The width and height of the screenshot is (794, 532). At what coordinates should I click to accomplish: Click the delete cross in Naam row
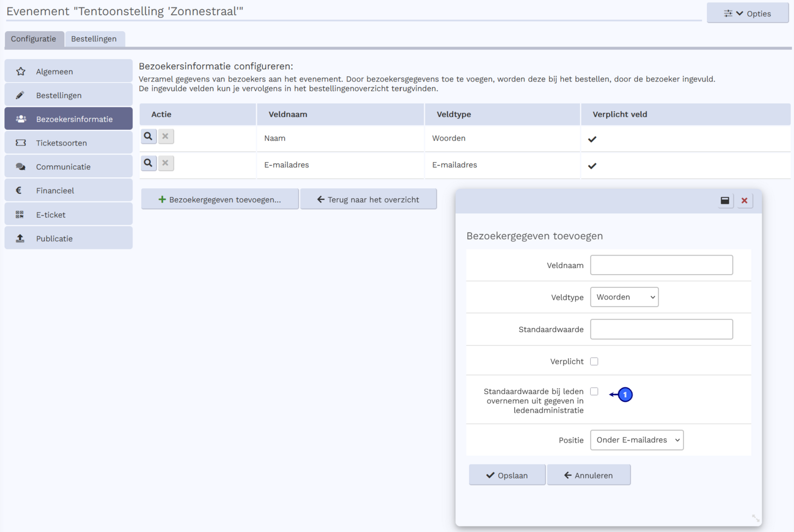click(166, 136)
